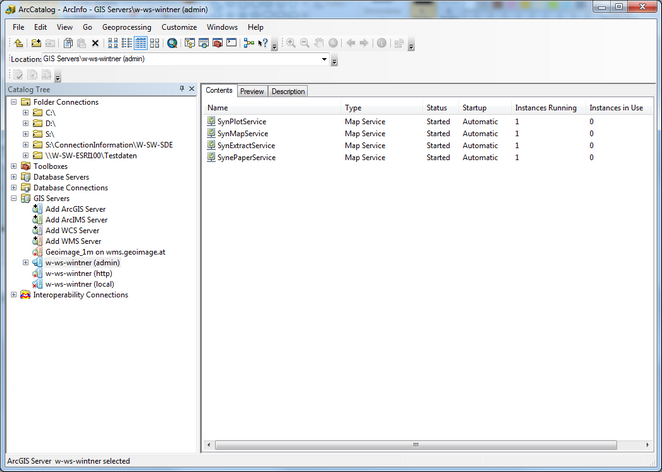The width and height of the screenshot is (662, 472).
Task: Select Add WMS Server item
Action: click(x=73, y=241)
